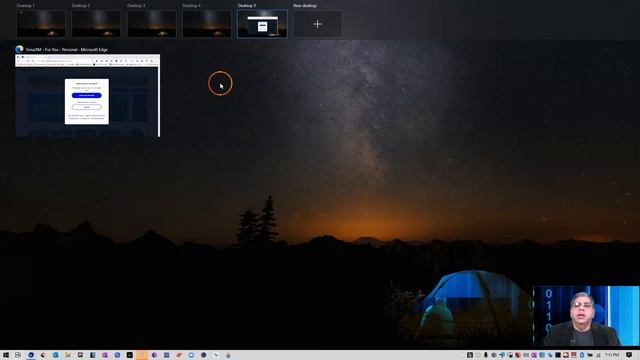The height and width of the screenshot is (360, 640).
Task: Click the Edge icon beside the SiriusXM window title
Action: (19, 49)
